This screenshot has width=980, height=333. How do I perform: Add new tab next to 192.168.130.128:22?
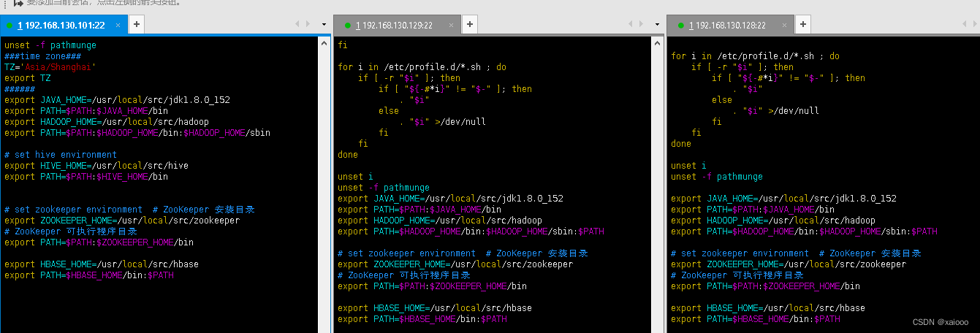[x=803, y=25]
